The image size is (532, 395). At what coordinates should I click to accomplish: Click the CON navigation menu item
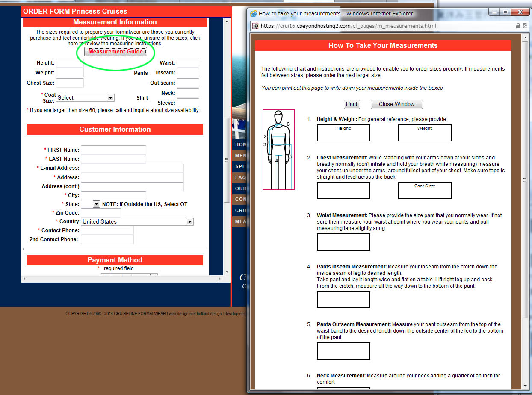[x=240, y=199]
